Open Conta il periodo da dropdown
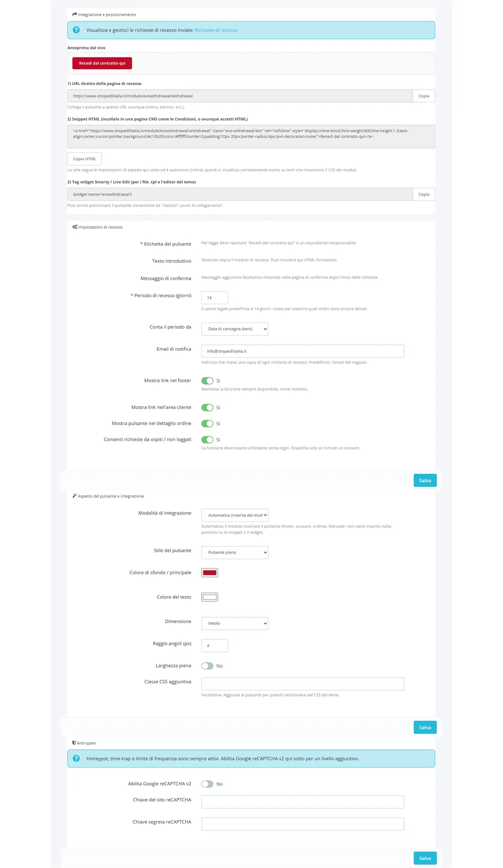 pos(235,329)
